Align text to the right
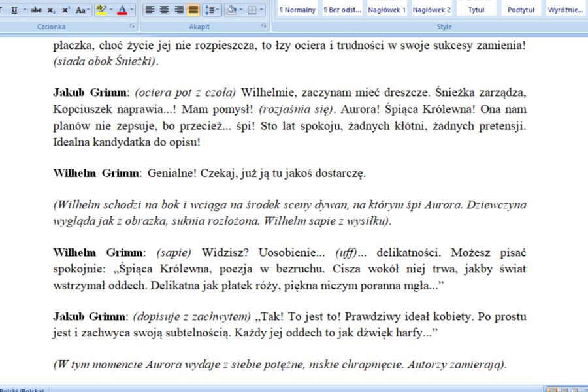The width and height of the screenshot is (588, 392). point(178,10)
